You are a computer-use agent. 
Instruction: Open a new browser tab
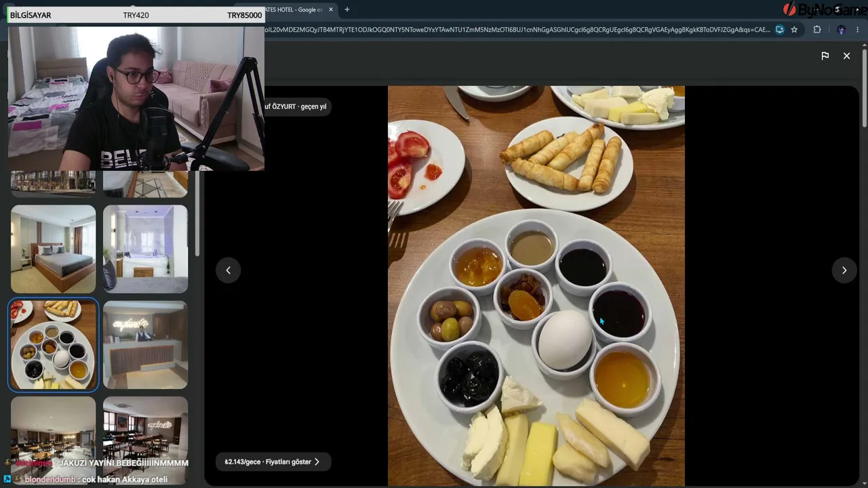click(347, 9)
